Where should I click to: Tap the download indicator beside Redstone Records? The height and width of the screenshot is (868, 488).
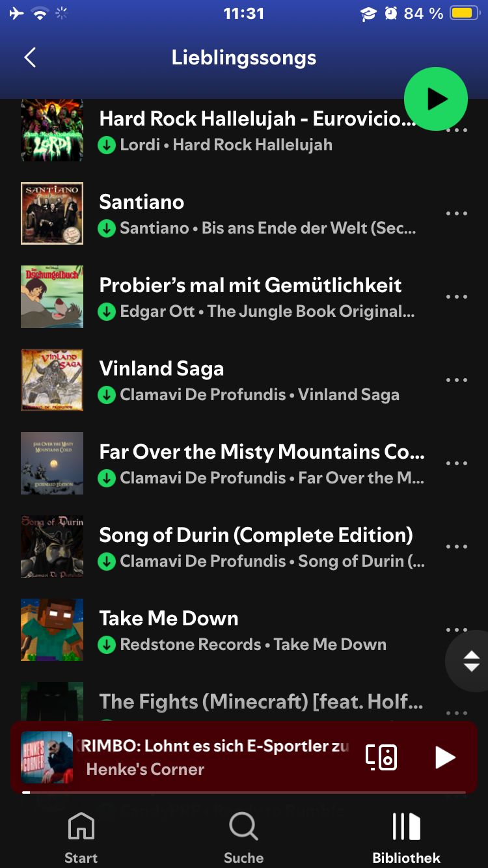point(107,645)
